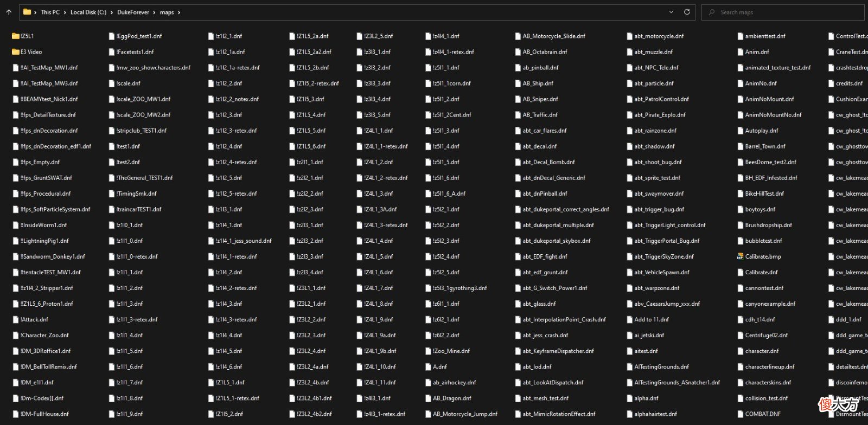Viewport: 868px width, 425px height.
Task: Navigate to Local Disk (C:) in the breadcrumb
Action: [88, 12]
